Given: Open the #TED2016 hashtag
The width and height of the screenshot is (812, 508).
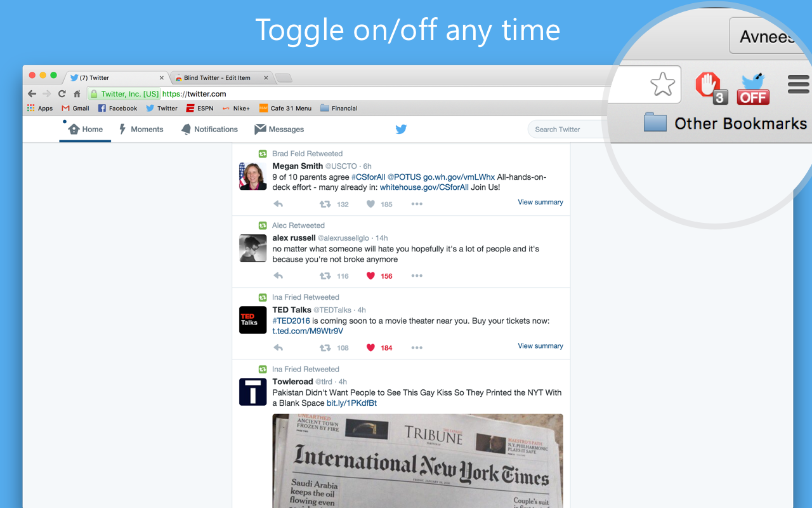Looking at the screenshot, I should 291,321.
